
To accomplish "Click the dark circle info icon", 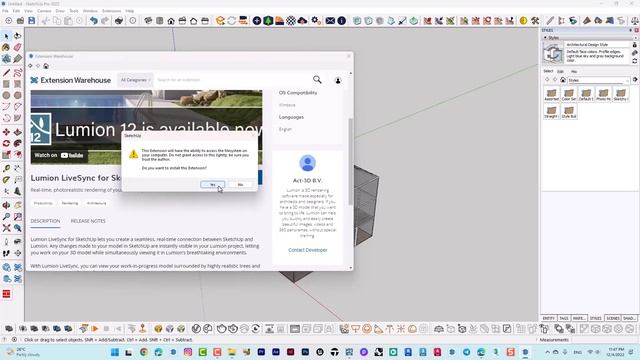I will point(342,21).
